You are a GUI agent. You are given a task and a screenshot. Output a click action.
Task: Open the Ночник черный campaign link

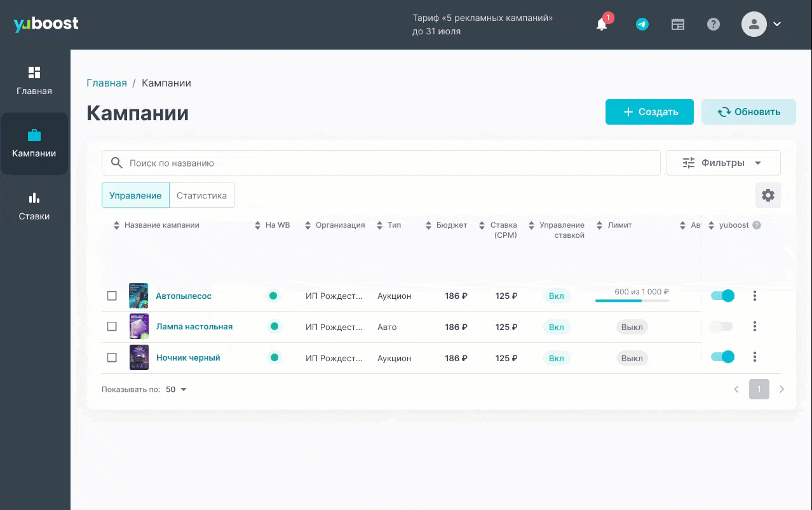(x=188, y=357)
